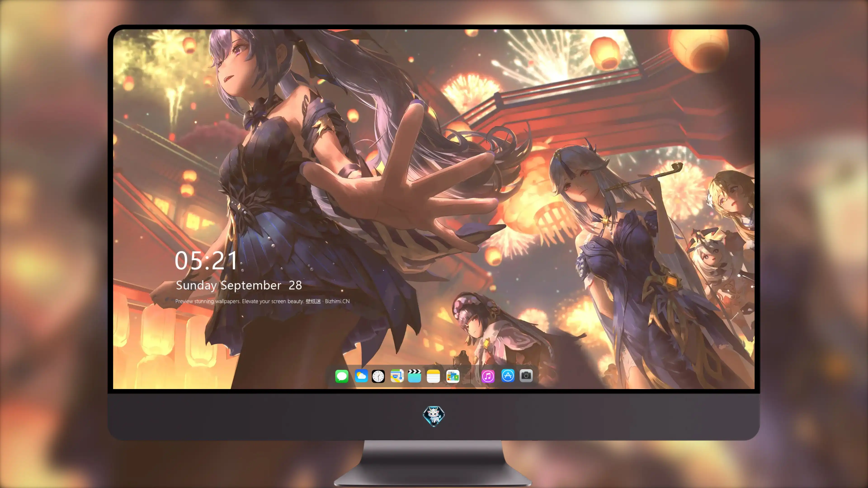Launch the Weather app from the dock
Image resolution: width=868 pixels, height=488 pixels.
361,376
